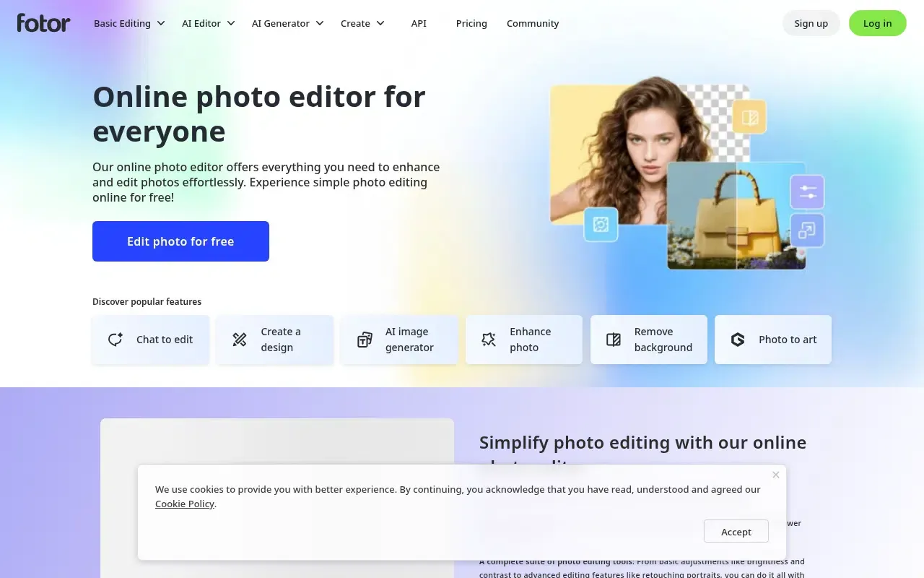
Task: Click the Remove background icon
Action: [x=614, y=340]
